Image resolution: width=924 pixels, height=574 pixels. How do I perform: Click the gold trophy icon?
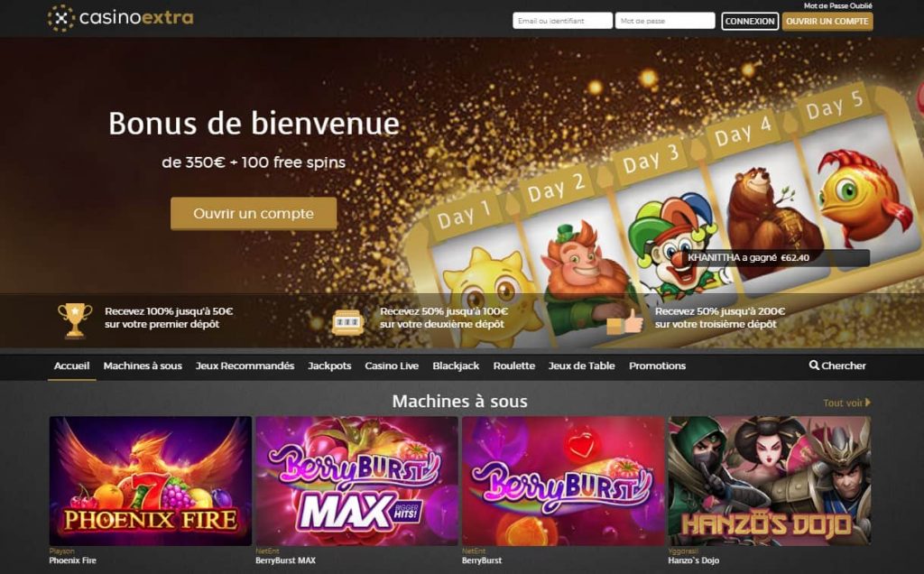(x=75, y=320)
